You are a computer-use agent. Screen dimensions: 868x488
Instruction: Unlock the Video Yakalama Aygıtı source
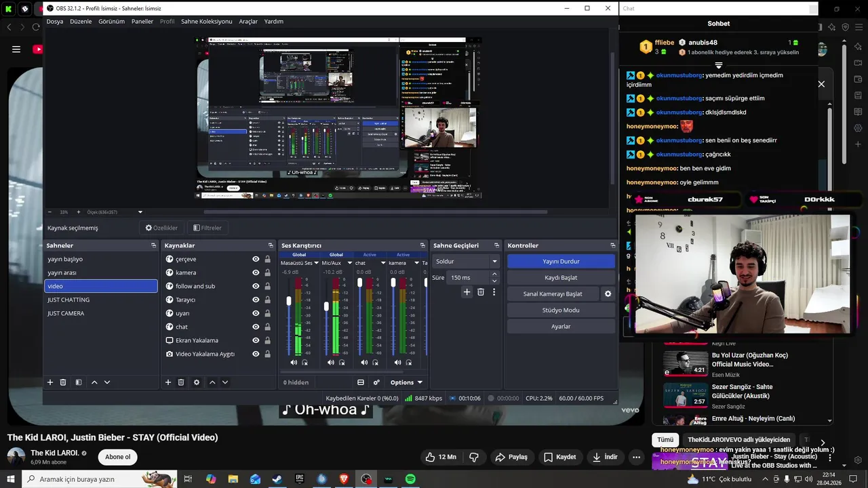[267, 354]
